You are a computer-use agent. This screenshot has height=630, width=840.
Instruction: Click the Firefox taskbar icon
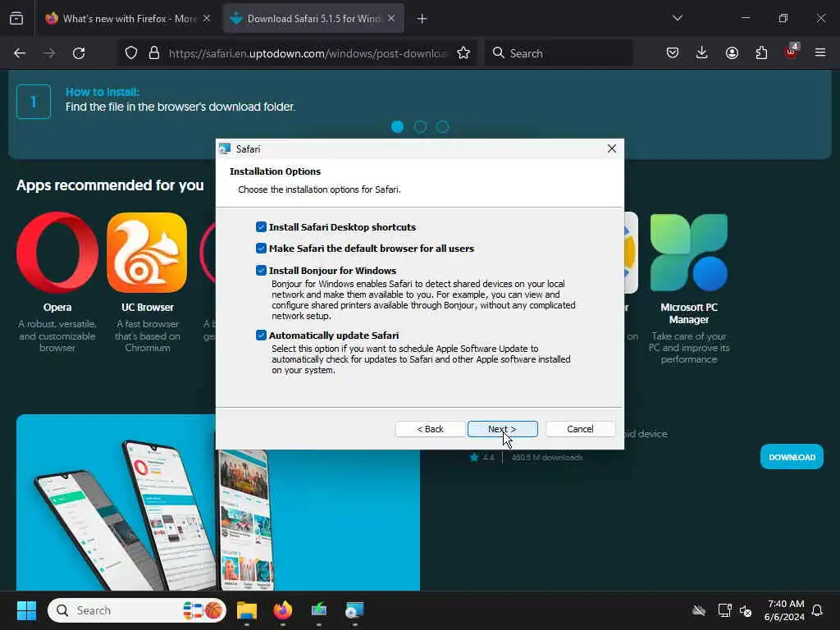tap(283, 610)
